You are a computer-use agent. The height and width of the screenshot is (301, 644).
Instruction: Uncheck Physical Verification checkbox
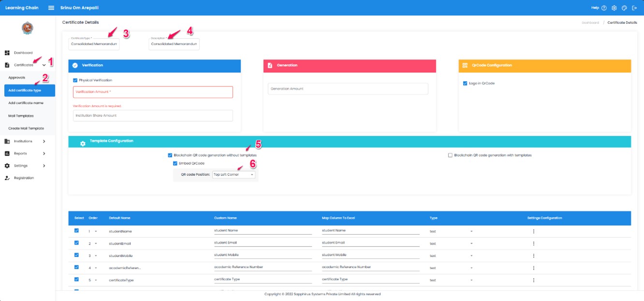(x=75, y=80)
